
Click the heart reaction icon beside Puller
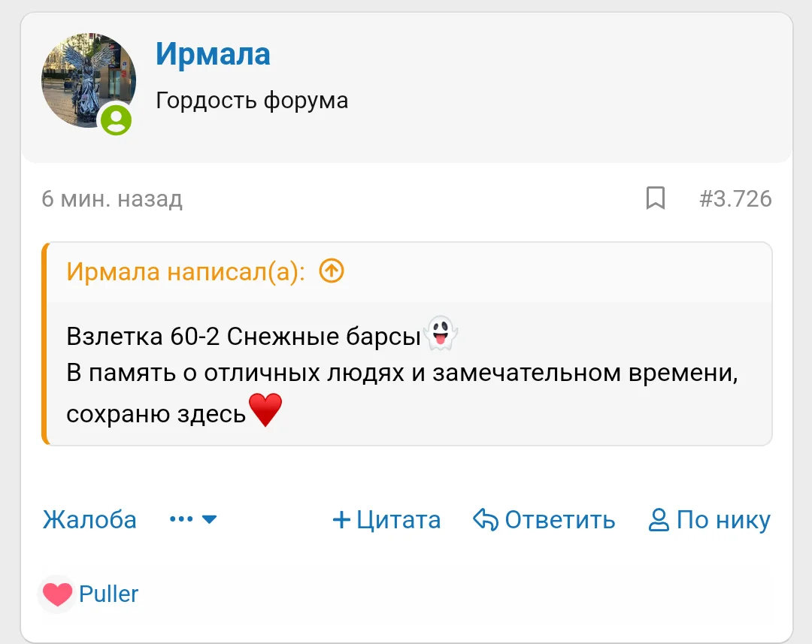click(56, 593)
